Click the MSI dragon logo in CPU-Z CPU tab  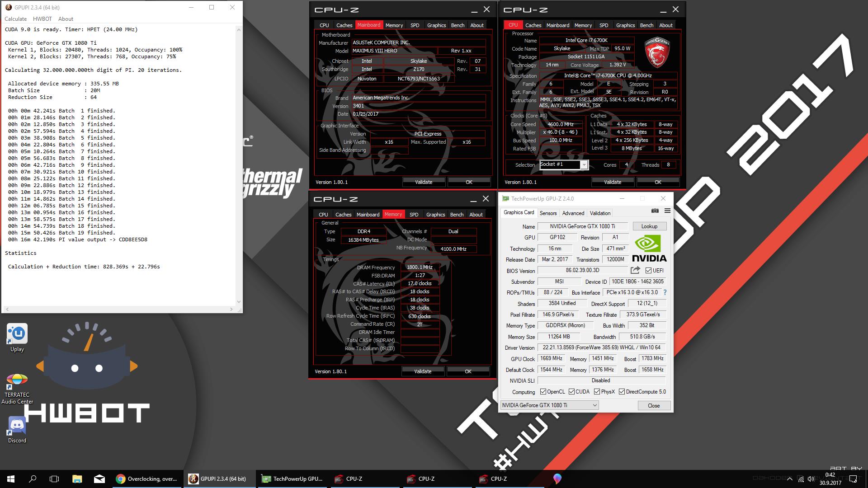657,52
